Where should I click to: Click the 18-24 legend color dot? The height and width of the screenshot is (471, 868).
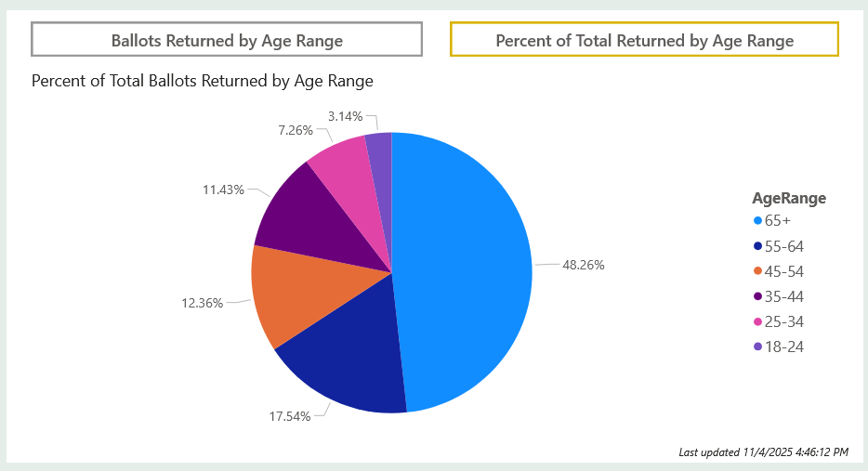[757, 347]
